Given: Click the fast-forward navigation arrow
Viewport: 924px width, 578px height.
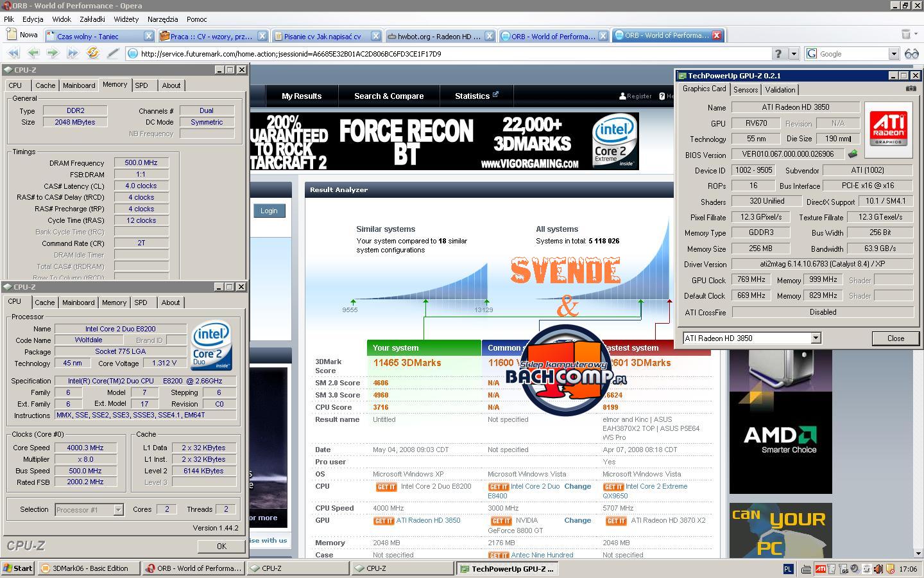Looking at the screenshot, I should pyautogui.click(x=73, y=53).
